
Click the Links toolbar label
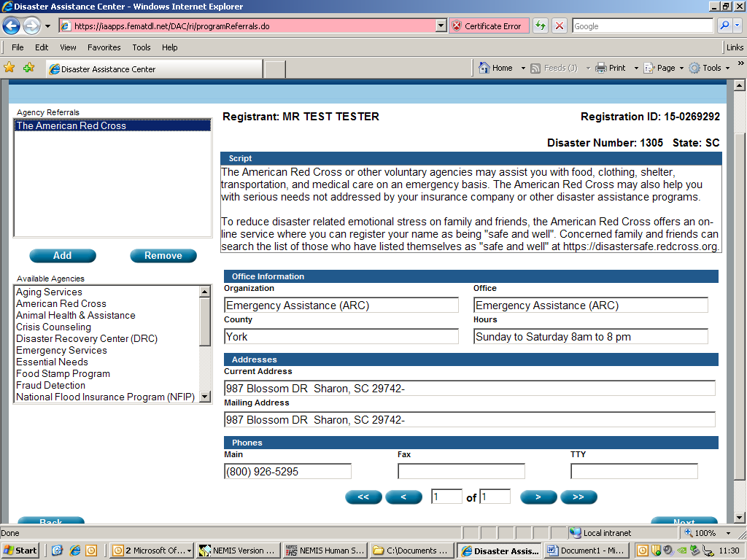(735, 47)
